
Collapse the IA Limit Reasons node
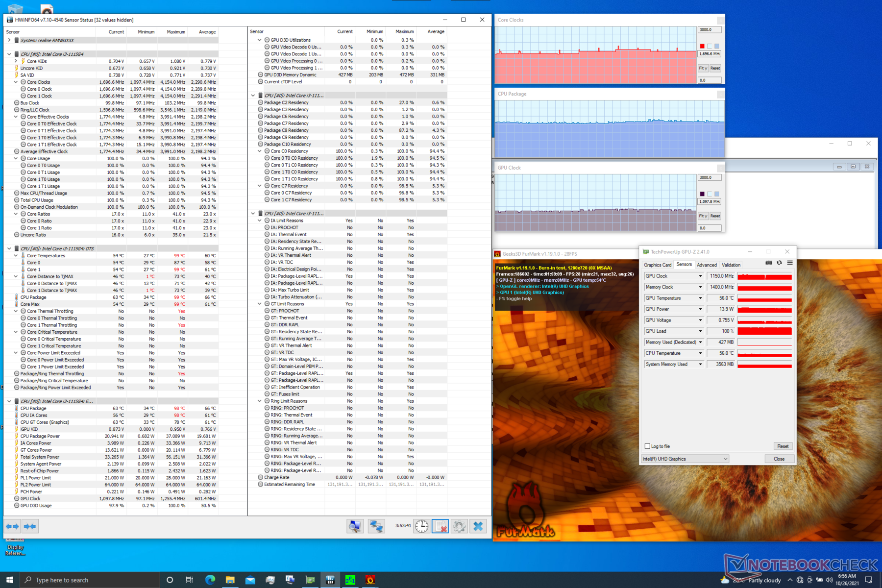click(260, 220)
